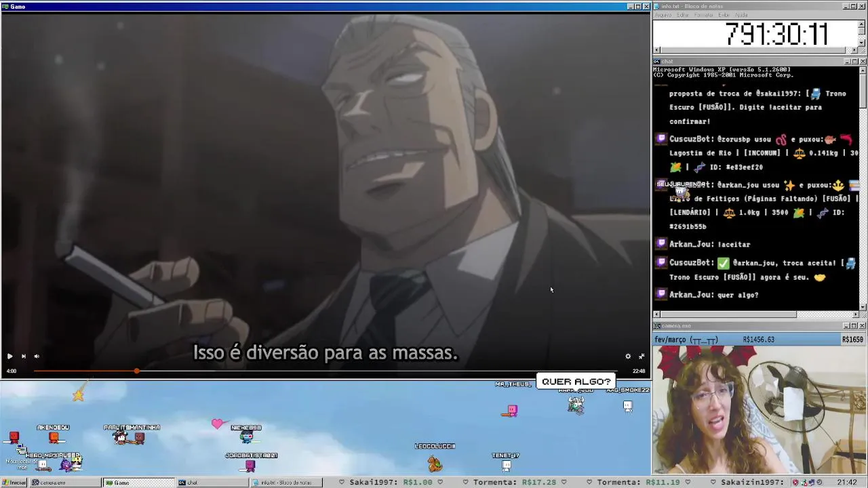
Task: Toggle fullscreen on the video player
Action: tap(642, 356)
